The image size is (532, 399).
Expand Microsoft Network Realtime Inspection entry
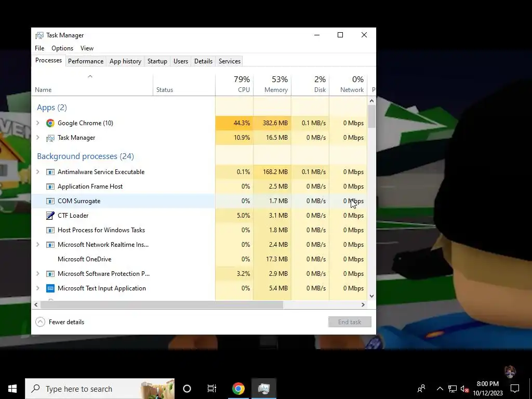[x=37, y=245]
